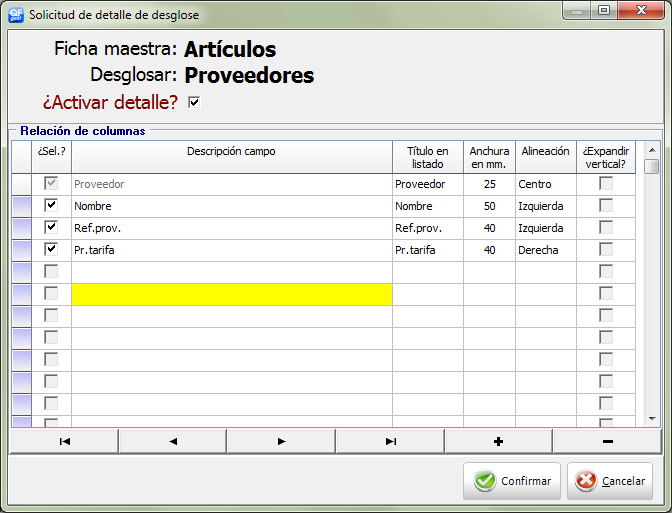This screenshot has width=672, height=513.
Task: Delete row with minus button
Action: [607, 441]
